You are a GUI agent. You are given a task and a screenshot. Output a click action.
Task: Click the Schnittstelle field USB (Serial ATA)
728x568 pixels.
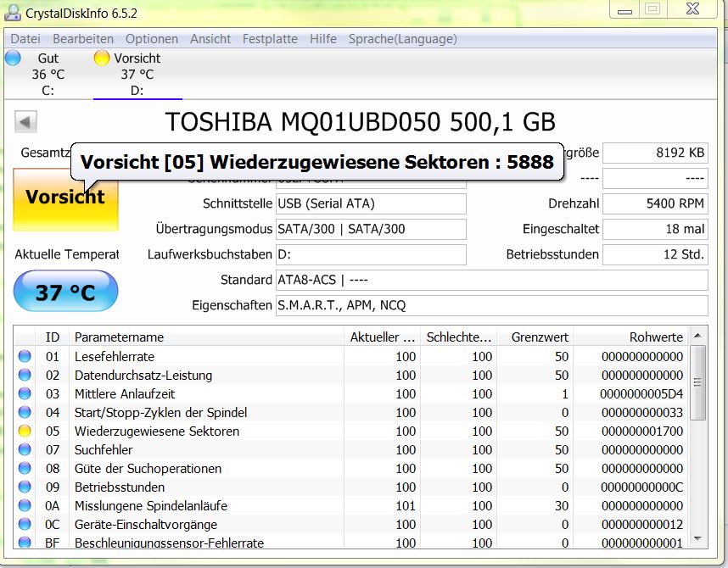click(x=371, y=203)
